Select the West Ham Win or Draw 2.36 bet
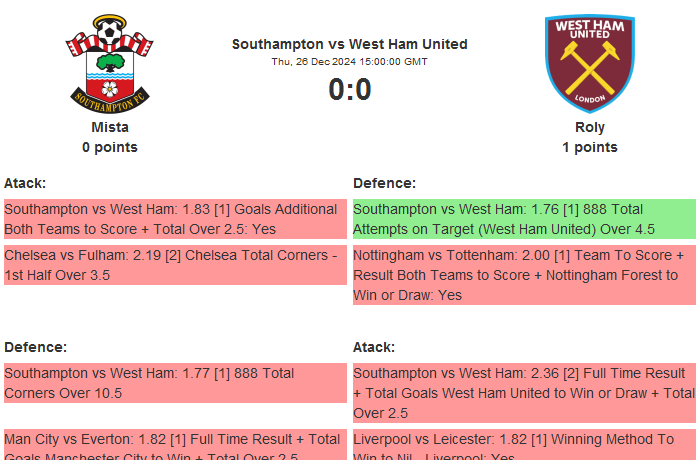Screen dimensions: 700x460 523,393
